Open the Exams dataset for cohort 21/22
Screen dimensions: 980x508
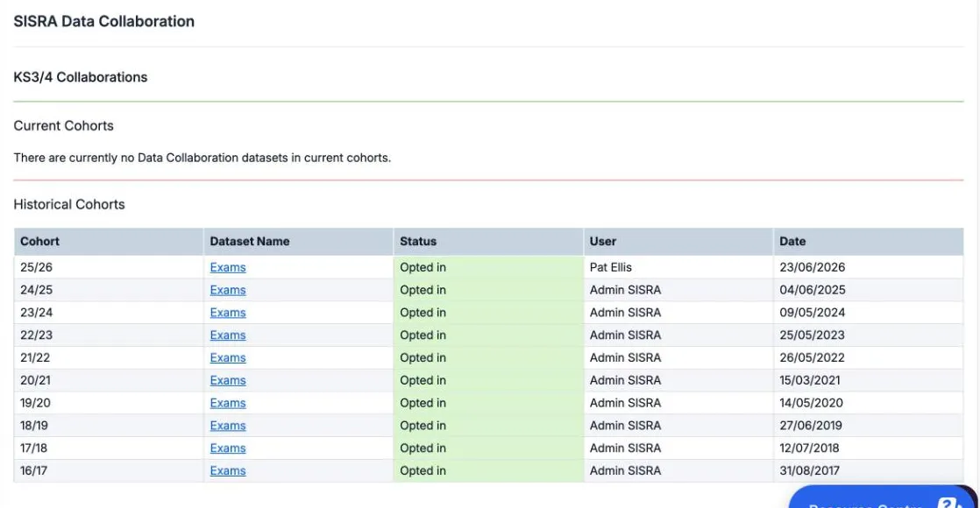(x=228, y=357)
